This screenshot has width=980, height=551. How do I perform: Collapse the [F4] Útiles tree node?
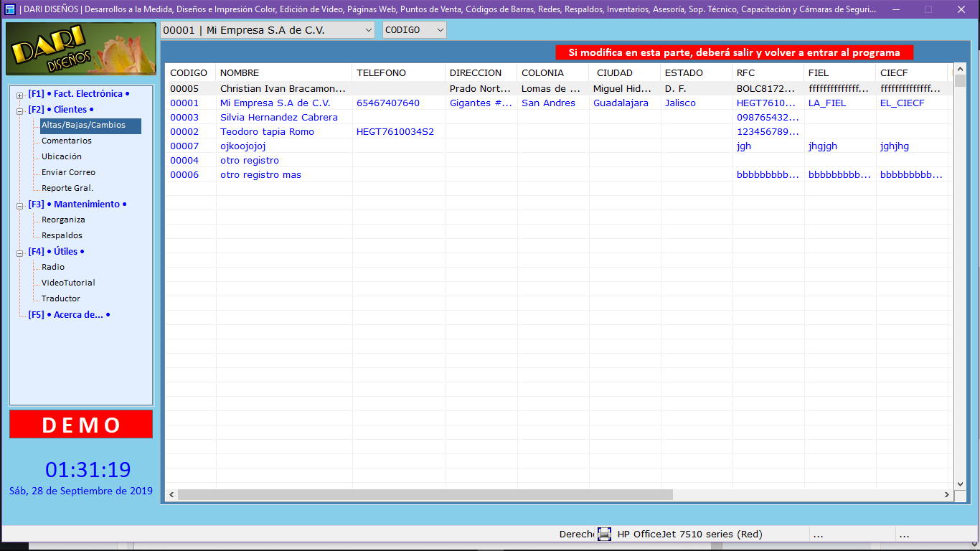[20, 253]
